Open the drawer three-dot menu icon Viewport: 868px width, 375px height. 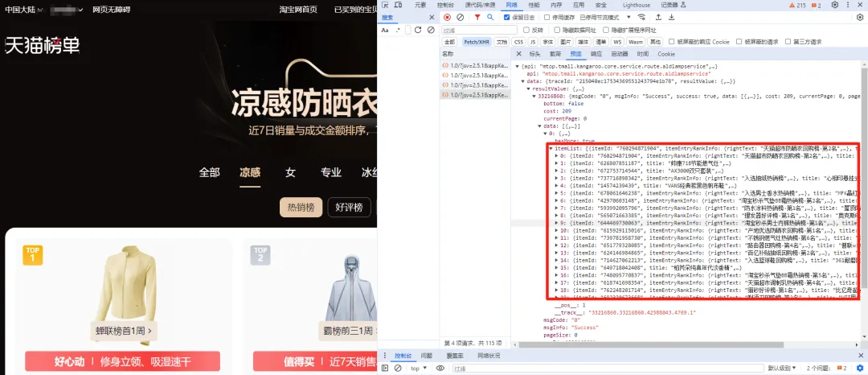(385, 356)
